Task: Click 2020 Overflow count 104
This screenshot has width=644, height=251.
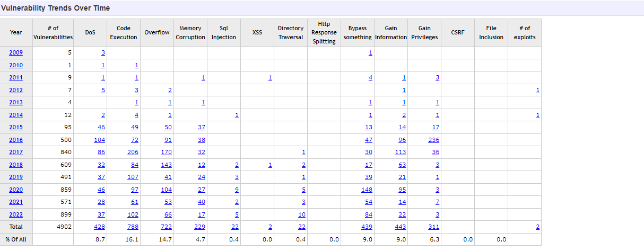Action: (x=167, y=190)
